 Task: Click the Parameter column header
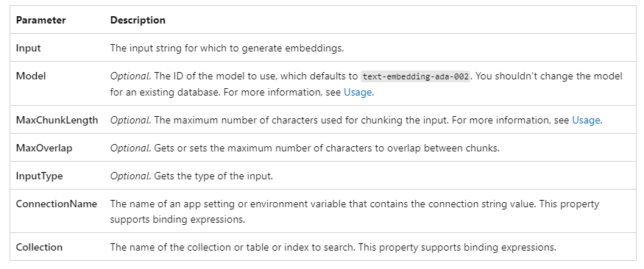tap(40, 20)
